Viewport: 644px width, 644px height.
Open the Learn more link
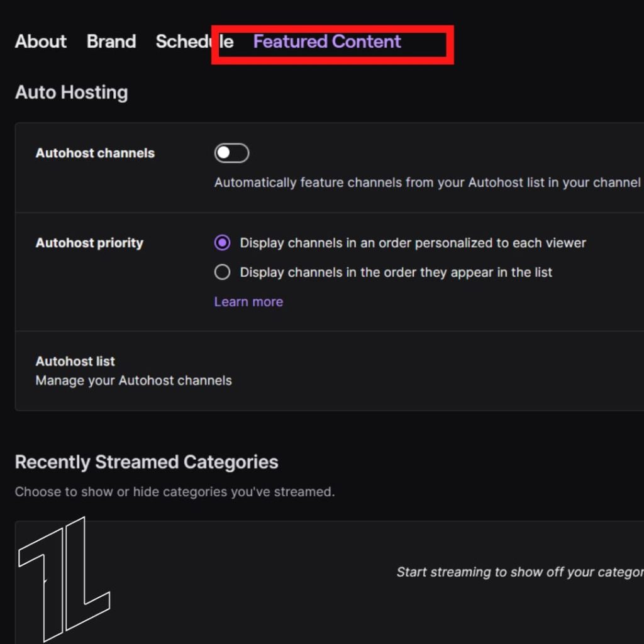tap(248, 302)
